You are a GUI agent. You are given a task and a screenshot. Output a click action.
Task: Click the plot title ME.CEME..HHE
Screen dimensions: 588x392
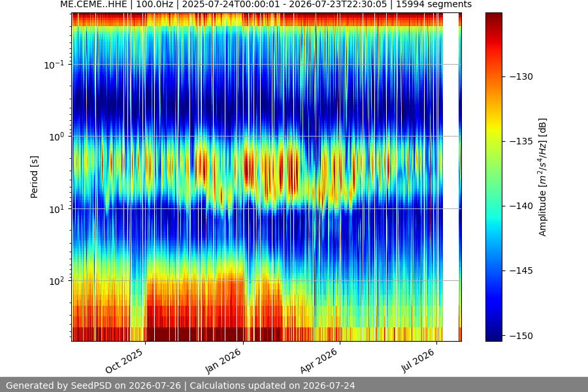tap(266, 5)
